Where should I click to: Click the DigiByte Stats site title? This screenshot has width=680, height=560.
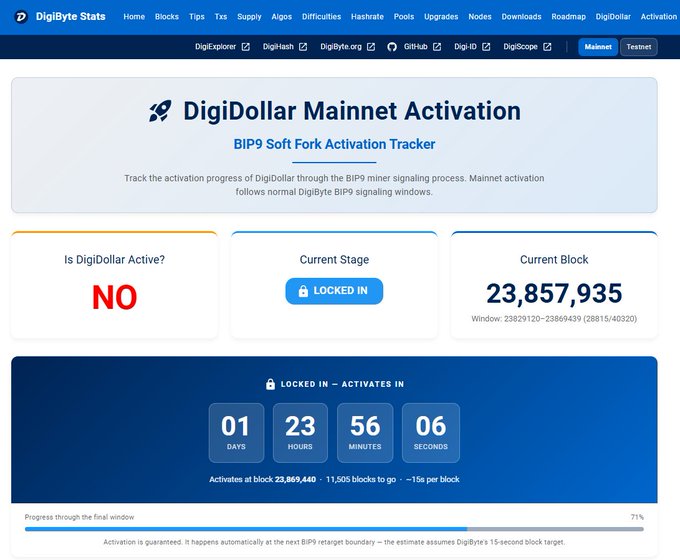[x=71, y=17]
